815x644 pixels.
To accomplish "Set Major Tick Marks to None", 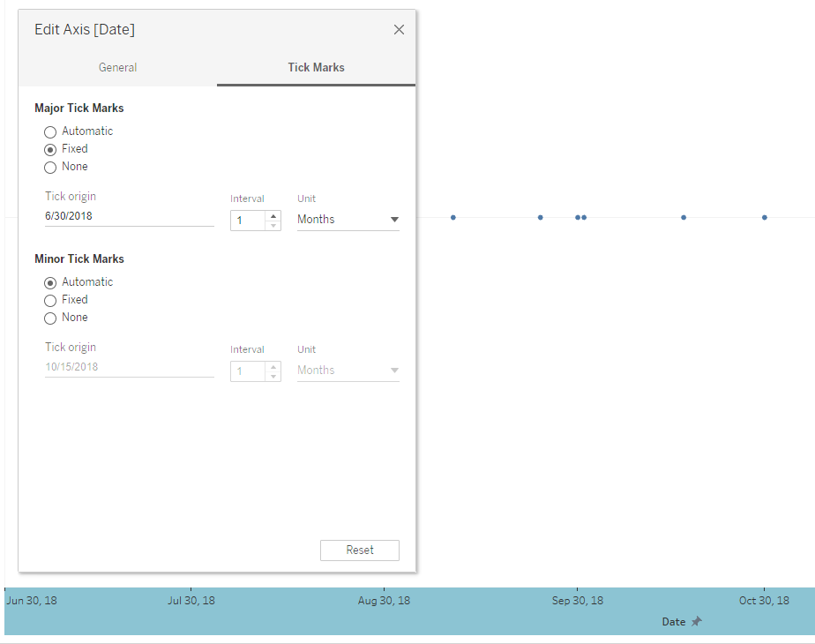I will click(x=50, y=167).
